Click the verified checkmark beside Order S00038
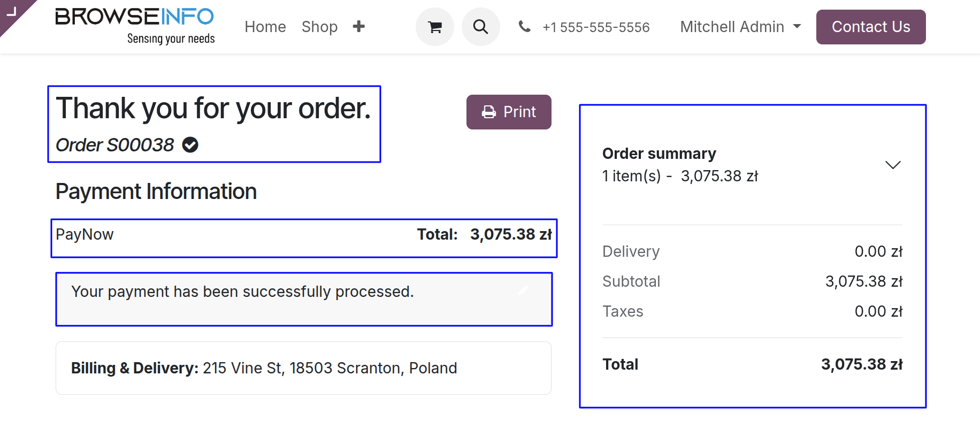This screenshot has width=980, height=444. 190,145
